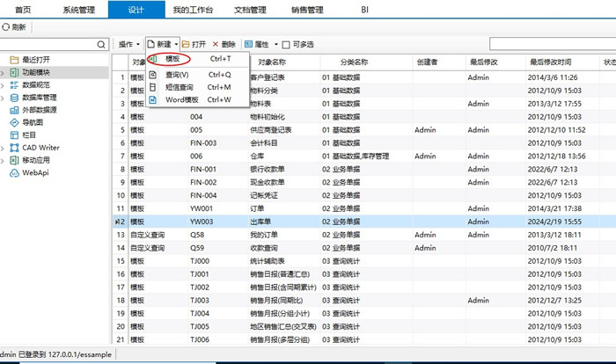Click the 最后修改时间 column header
Image resolution: width=616 pixels, height=364 pixels.
(x=550, y=63)
